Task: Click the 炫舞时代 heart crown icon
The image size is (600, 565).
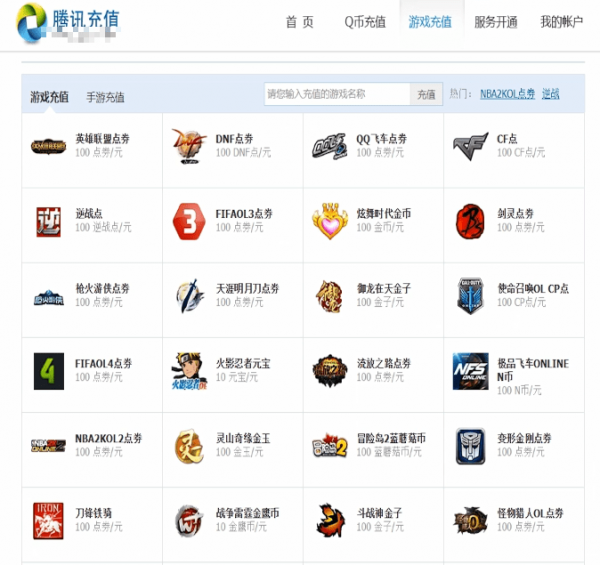Action: [330, 221]
